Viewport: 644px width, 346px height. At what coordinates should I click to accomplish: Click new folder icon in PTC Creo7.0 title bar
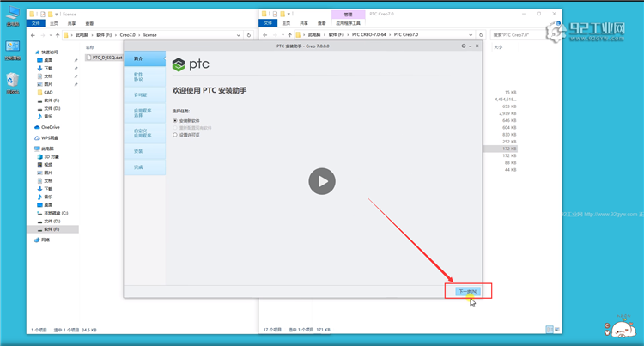point(283,14)
